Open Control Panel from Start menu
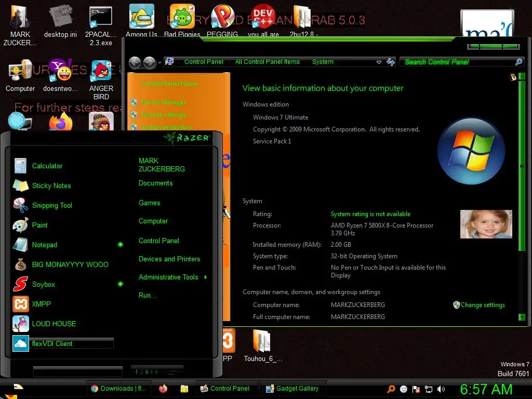Image resolution: width=532 pixels, height=399 pixels. point(159,241)
